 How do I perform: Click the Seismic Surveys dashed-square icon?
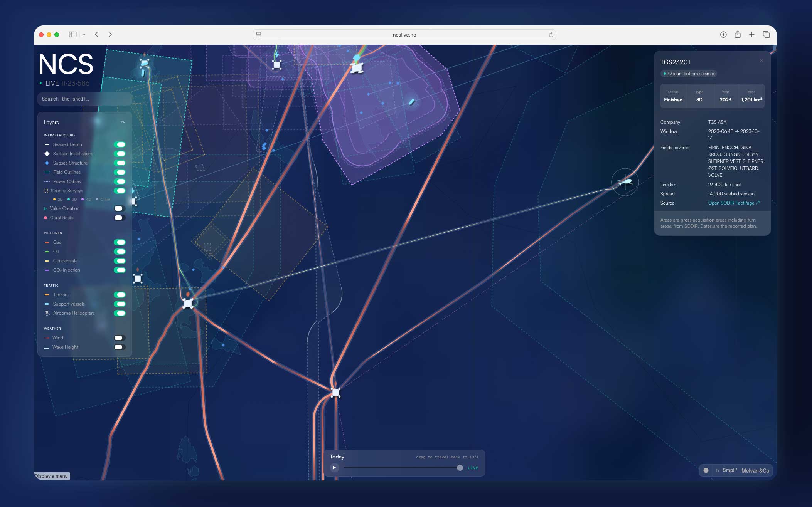point(46,191)
